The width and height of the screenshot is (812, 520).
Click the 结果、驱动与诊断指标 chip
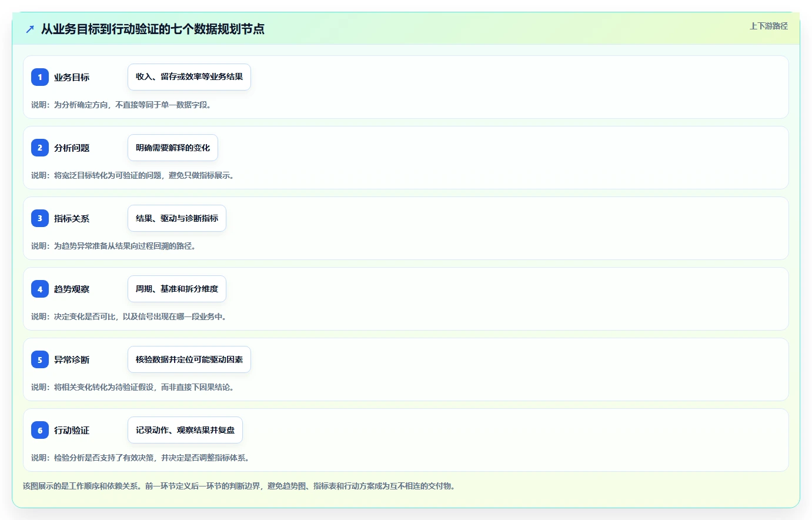pos(177,218)
